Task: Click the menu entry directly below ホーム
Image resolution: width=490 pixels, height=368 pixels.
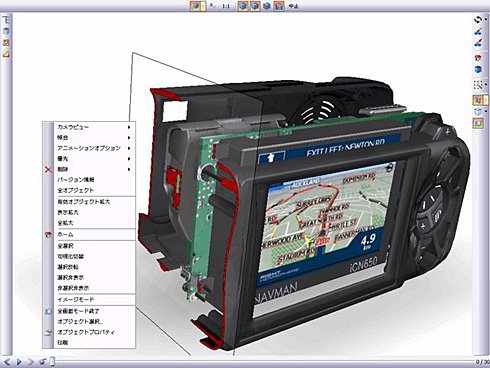Action: 89,246
